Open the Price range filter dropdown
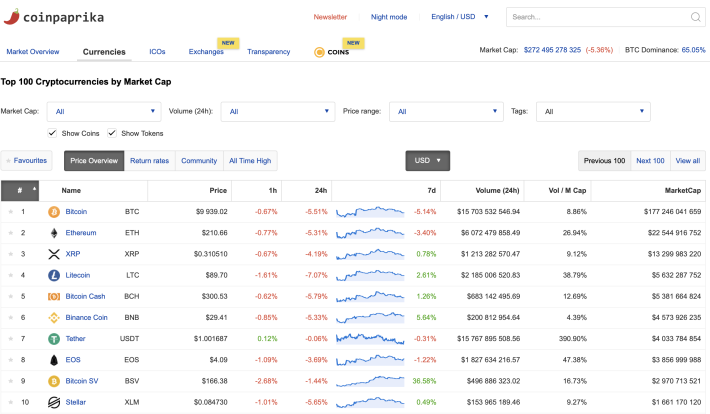Screen dimensions: 710x414 (446, 111)
